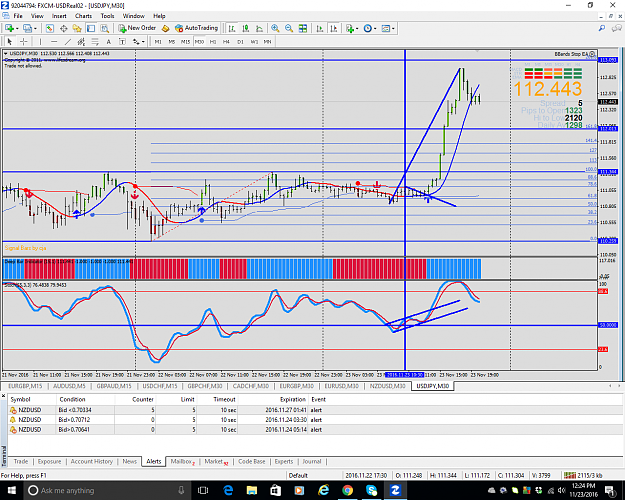This screenshot has height=500, width=625.
Task: Tile chart windows icon
Action: (x=303, y=28)
